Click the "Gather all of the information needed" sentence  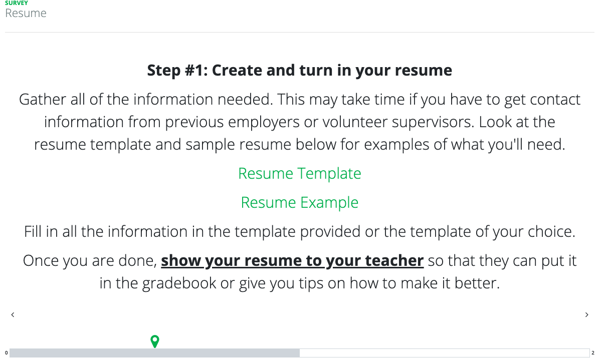[x=145, y=99]
